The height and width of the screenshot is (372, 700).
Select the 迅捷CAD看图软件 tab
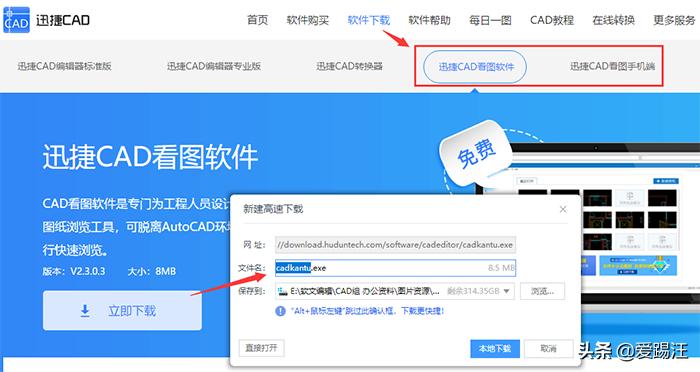[x=475, y=67]
